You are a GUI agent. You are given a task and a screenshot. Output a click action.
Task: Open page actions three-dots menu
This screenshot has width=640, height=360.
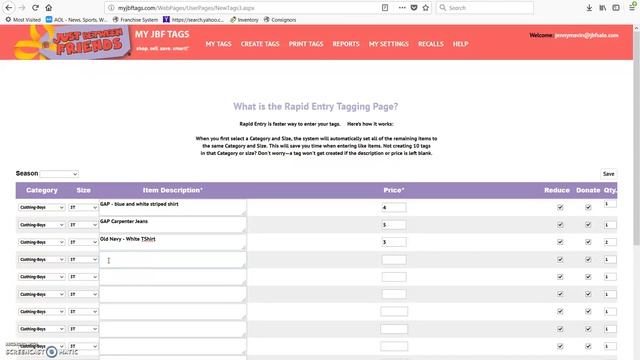tap(402, 8)
